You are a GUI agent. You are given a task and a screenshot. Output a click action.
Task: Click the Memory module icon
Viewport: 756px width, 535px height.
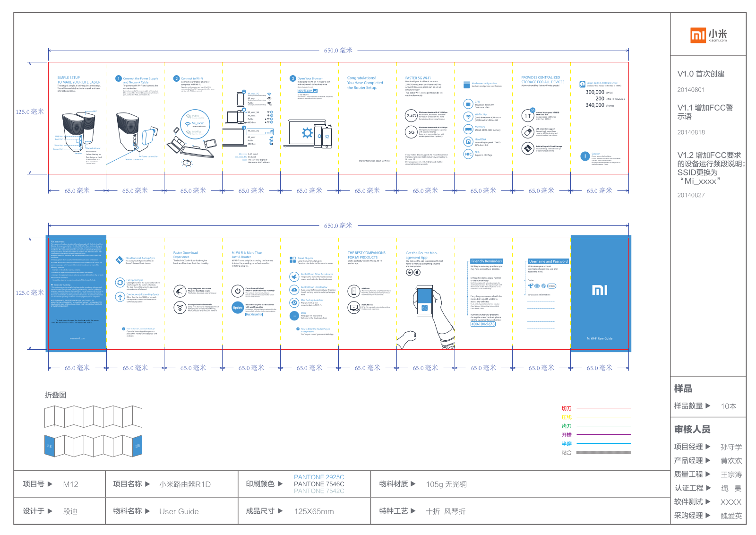468,129
